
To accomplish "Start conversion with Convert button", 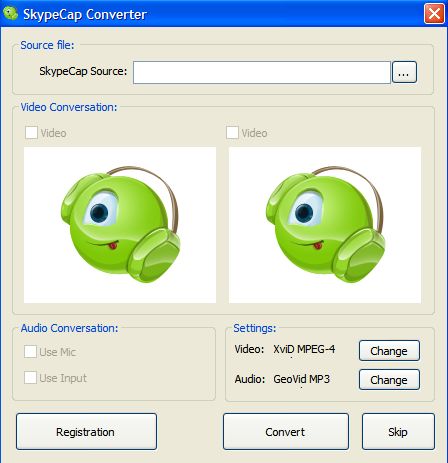I will pyautogui.click(x=286, y=432).
